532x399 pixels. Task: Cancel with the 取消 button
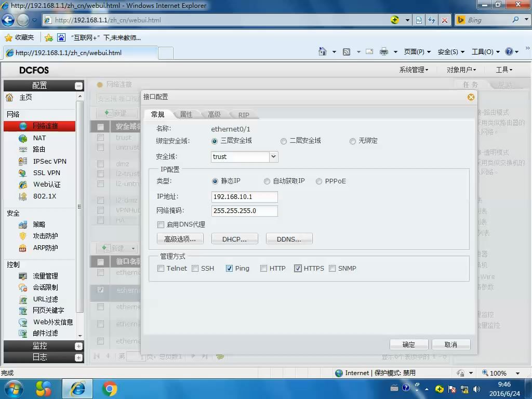pyautogui.click(x=451, y=345)
